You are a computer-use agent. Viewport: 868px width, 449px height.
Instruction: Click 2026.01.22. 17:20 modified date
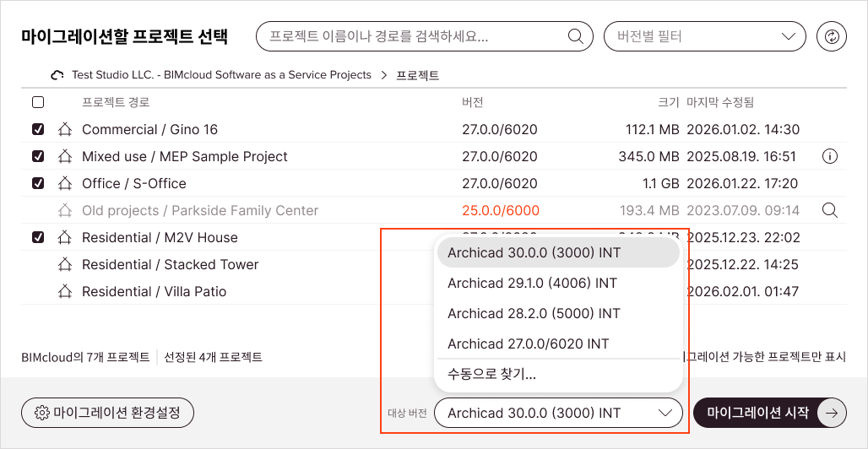(x=742, y=183)
